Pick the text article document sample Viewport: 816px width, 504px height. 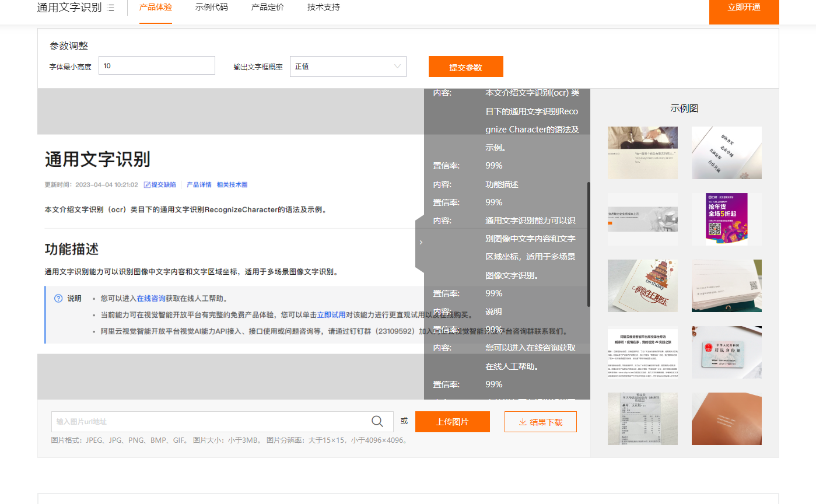[643, 352]
